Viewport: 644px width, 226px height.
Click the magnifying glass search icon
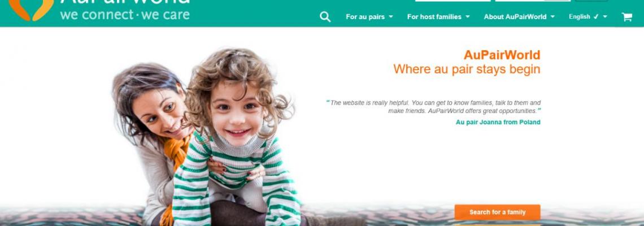tap(325, 17)
